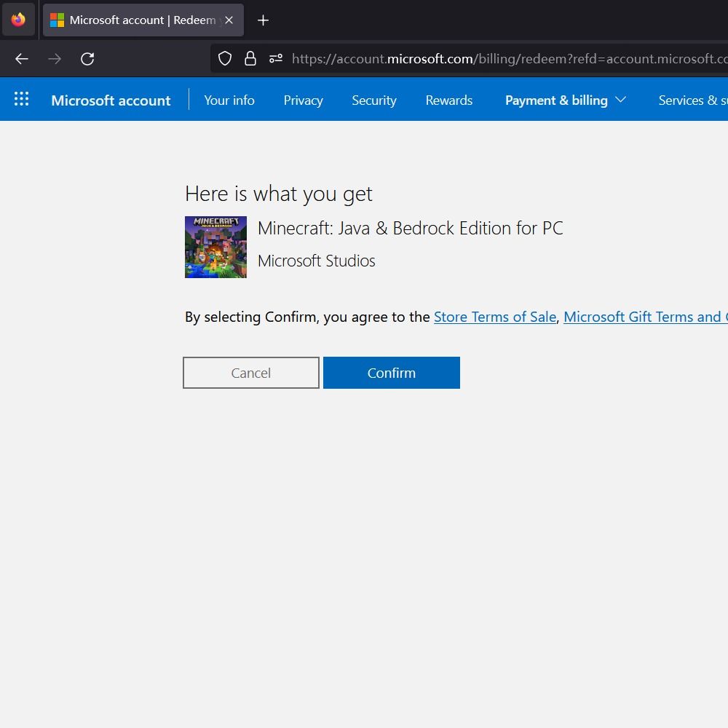The image size is (728, 728).
Task: Go to the Rewards page
Action: (448, 100)
